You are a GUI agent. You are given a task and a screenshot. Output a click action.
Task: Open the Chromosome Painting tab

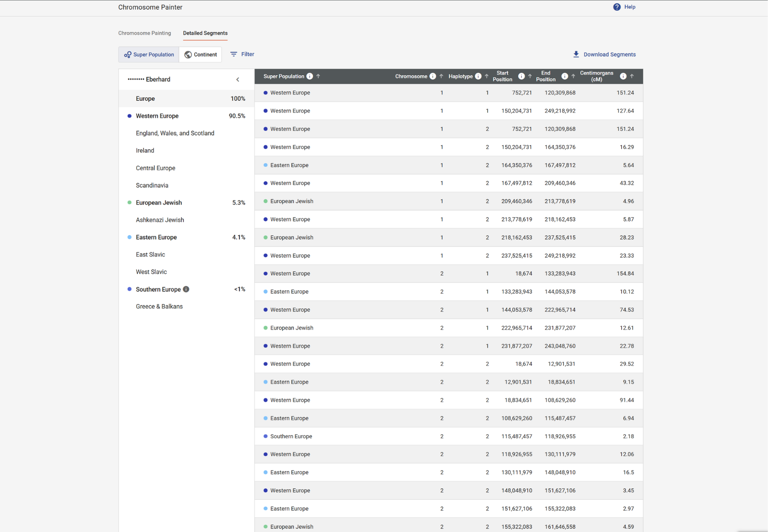click(x=145, y=33)
